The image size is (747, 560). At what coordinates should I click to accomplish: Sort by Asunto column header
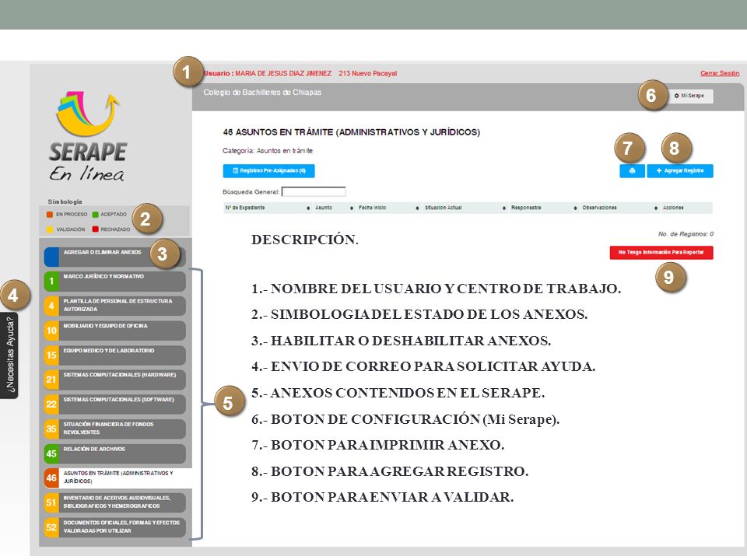click(x=334, y=208)
